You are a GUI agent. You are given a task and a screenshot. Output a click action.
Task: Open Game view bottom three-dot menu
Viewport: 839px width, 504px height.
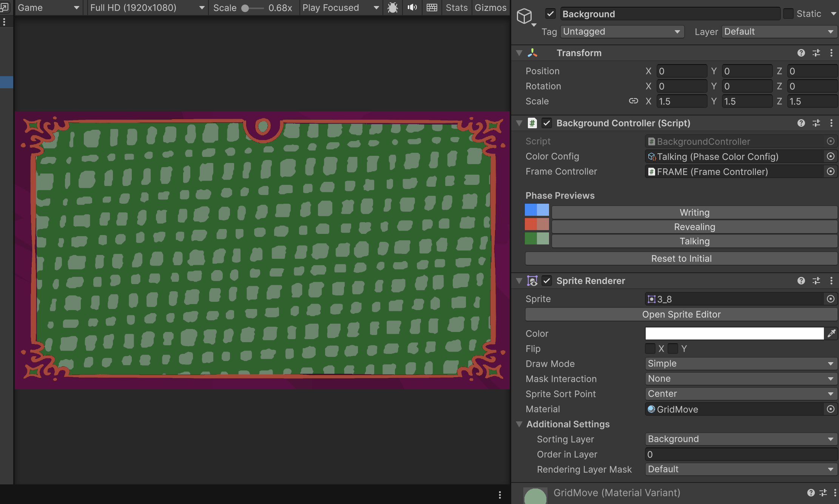(500, 495)
